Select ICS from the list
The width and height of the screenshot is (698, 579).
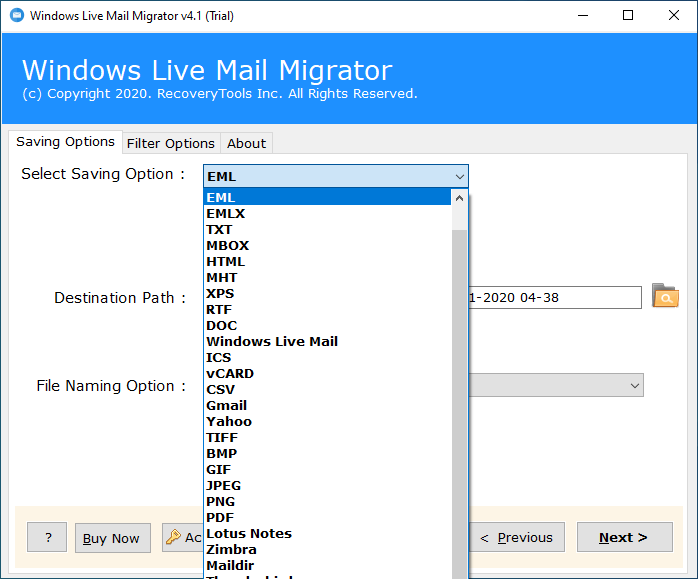(x=327, y=358)
